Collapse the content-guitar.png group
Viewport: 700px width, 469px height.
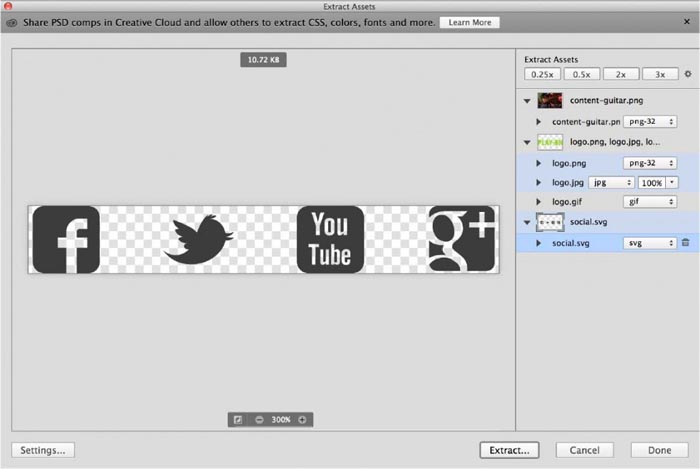point(527,101)
